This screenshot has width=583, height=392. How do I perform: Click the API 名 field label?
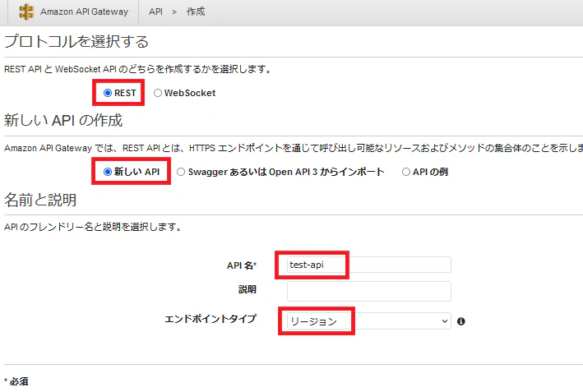tap(242, 265)
